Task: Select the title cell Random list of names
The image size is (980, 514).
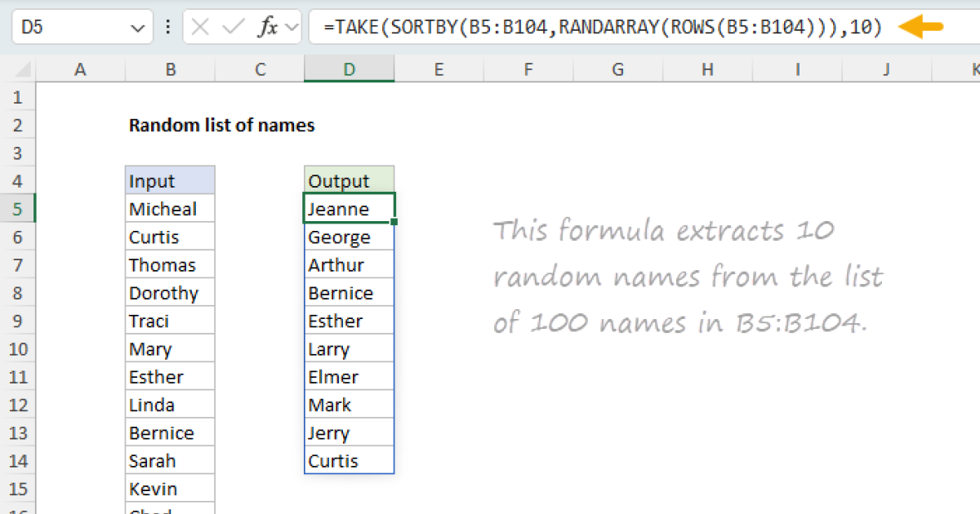Action: (221, 126)
